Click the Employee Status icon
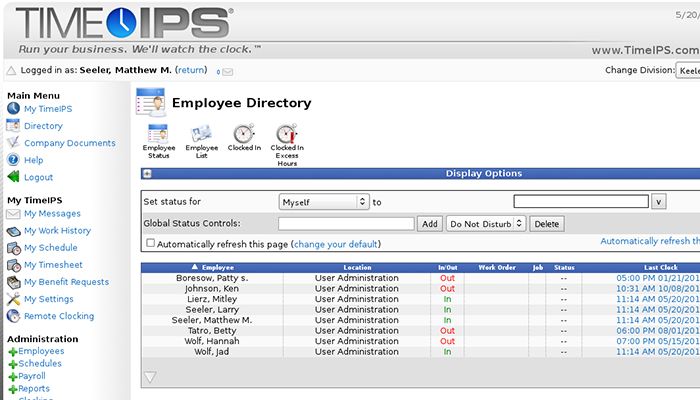Image resolution: width=700 pixels, height=400 pixels. (x=158, y=135)
